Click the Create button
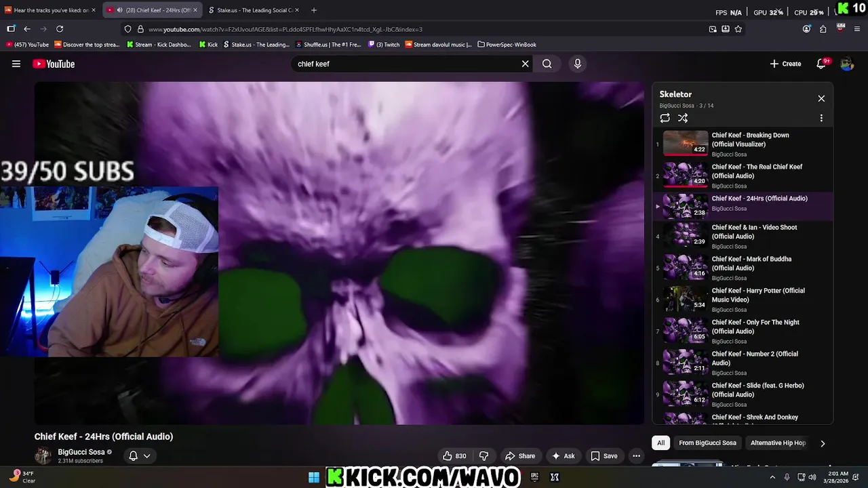The image size is (868, 488). coord(786,64)
